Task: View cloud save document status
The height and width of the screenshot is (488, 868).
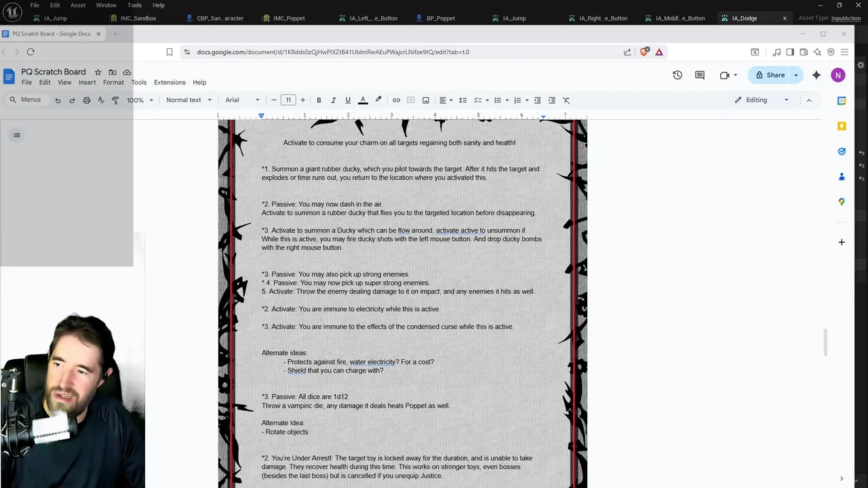Action: click(x=127, y=72)
